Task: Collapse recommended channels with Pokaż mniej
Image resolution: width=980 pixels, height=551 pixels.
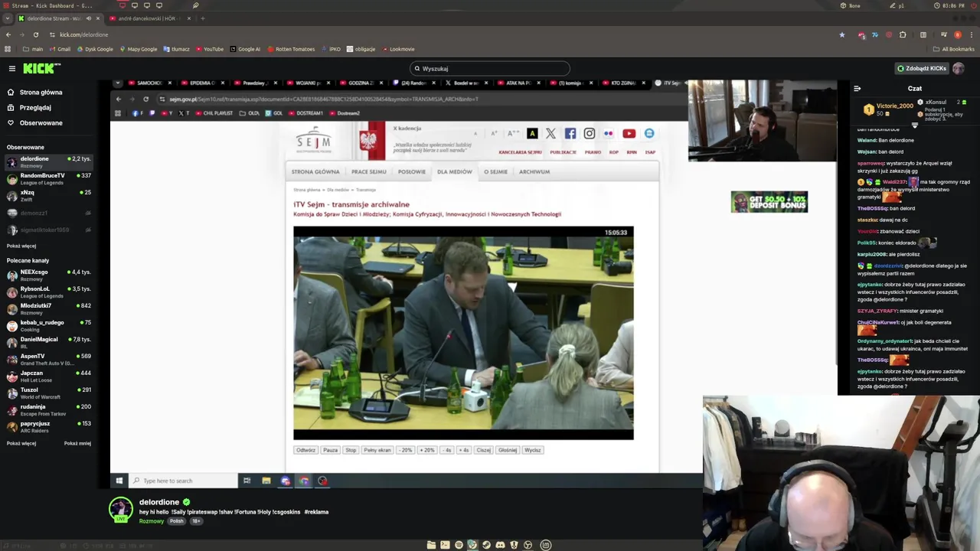Action: coord(77,443)
